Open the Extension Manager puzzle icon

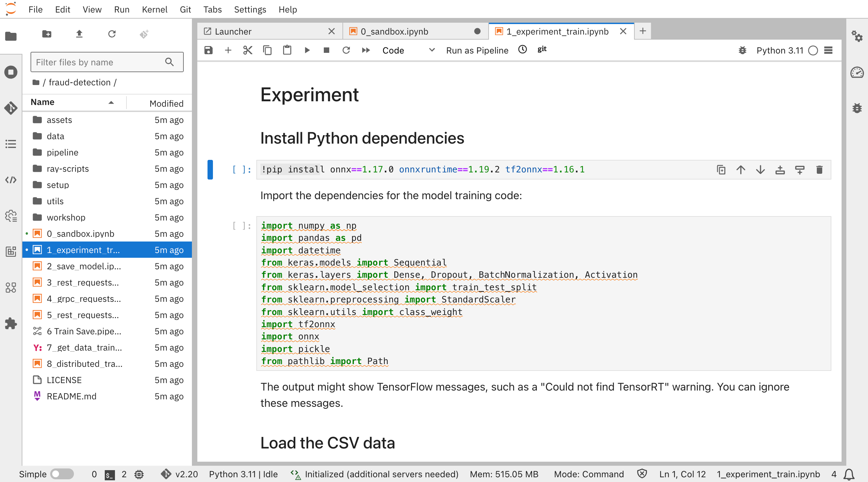pos(11,323)
